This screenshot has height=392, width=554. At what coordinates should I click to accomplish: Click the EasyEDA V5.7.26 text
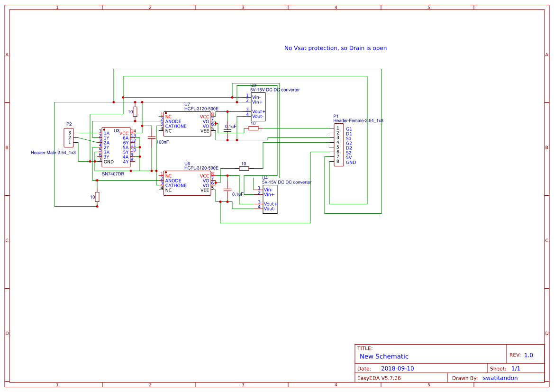(x=379, y=378)
